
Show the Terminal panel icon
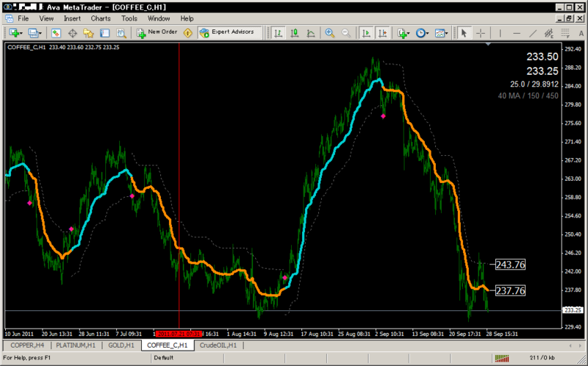[104, 33]
